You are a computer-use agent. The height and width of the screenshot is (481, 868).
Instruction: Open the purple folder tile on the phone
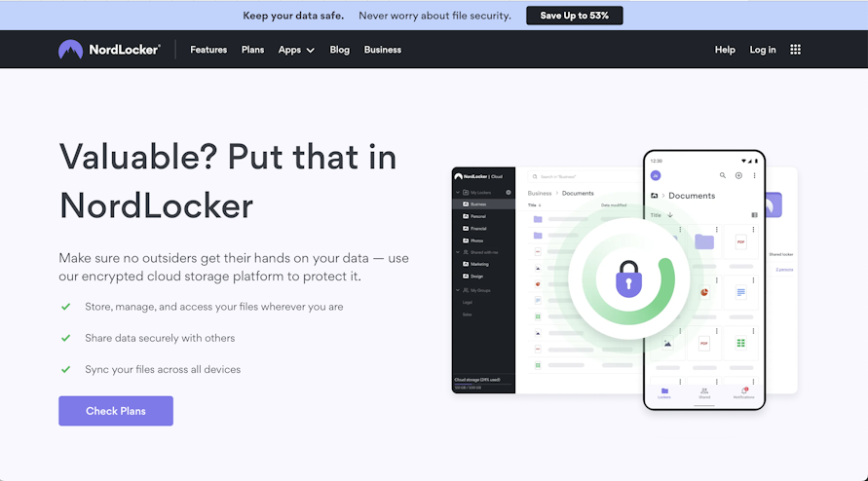(x=704, y=241)
